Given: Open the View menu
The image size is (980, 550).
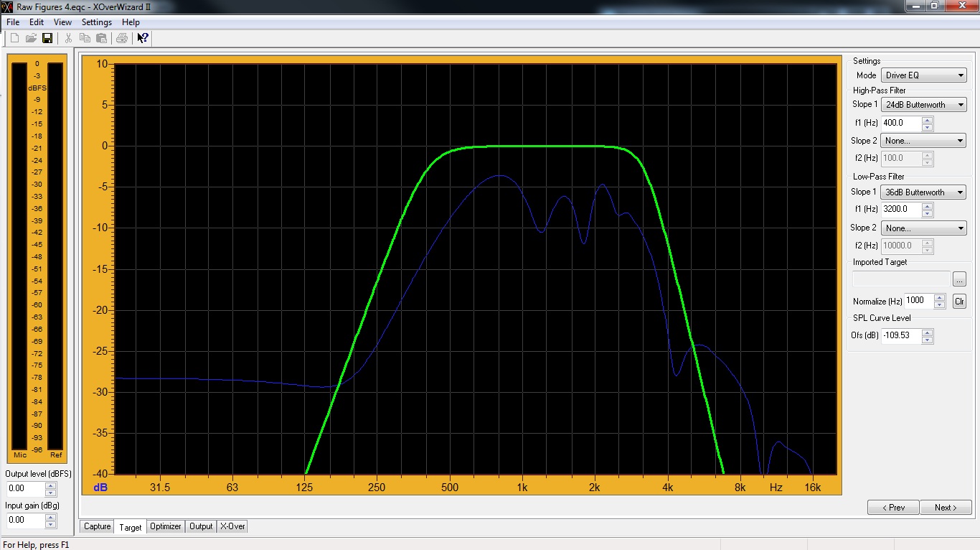Looking at the screenshot, I should click(x=62, y=22).
